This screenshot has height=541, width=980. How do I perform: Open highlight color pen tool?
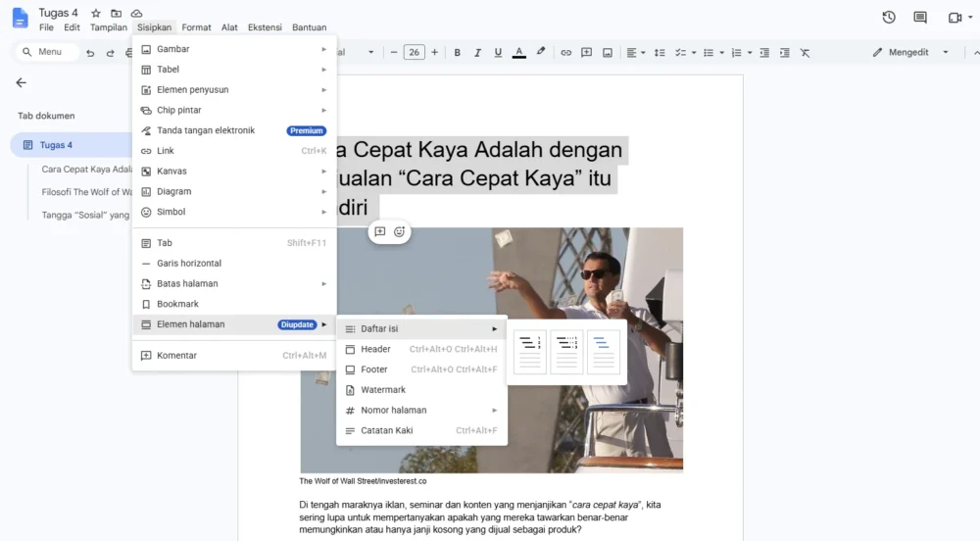(541, 52)
